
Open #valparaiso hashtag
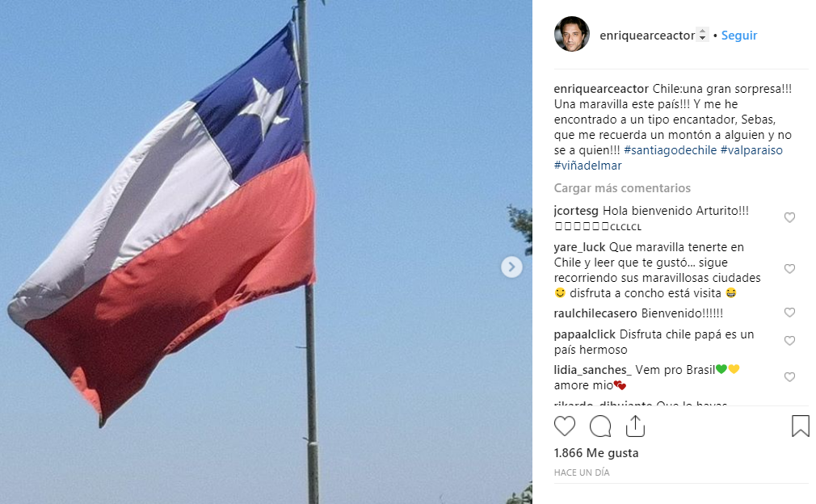tap(751, 150)
